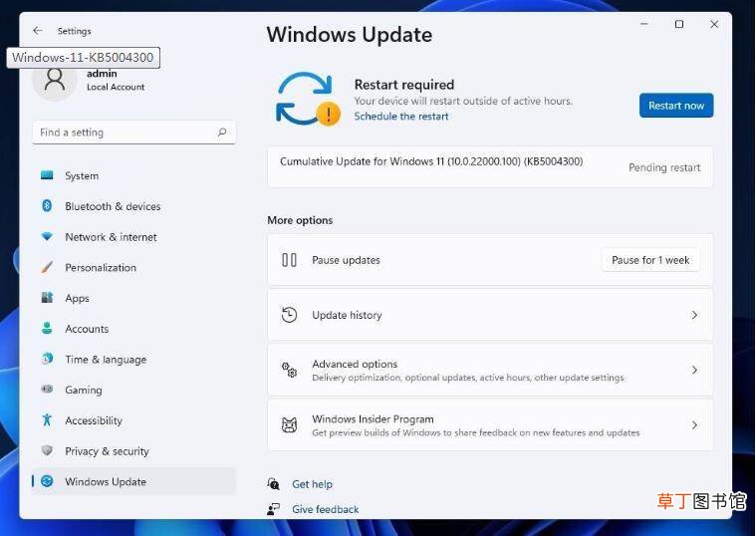Viewport: 756px width, 536px height.
Task: Click the Pause updates label
Action: coord(346,260)
